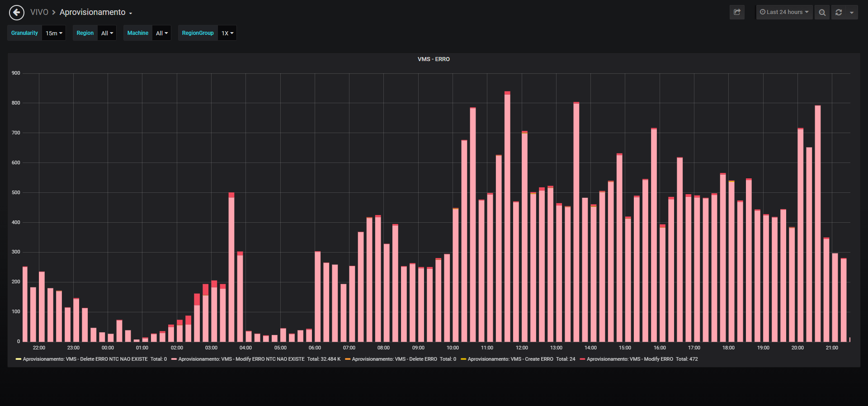
Task: Refresh the dashboard with the refresh icon
Action: click(839, 12)
